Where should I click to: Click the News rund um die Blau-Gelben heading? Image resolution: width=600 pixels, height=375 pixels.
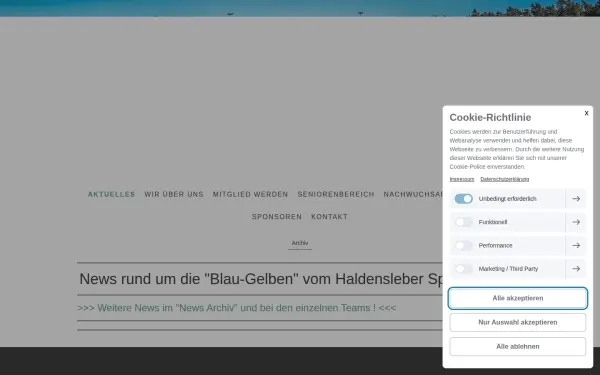tap(261, 279)
